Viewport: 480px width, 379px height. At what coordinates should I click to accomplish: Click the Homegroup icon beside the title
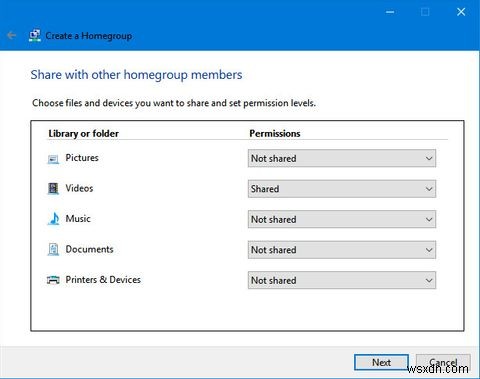click(x=35, y=35)
